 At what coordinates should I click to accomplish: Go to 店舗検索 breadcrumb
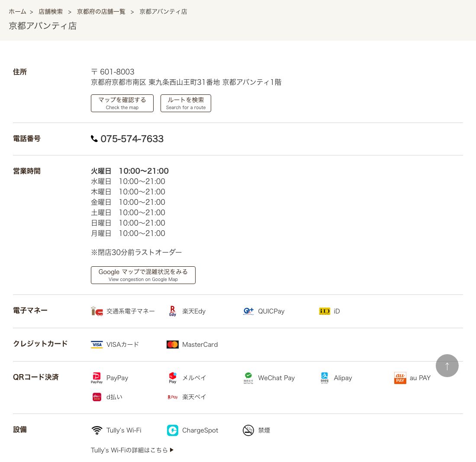coord(50,12)
